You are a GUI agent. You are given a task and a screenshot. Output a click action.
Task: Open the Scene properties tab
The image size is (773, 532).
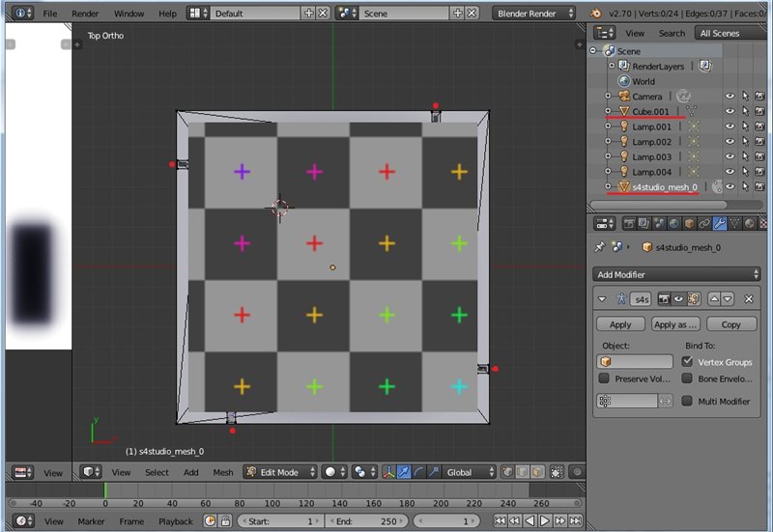(659, 224)
